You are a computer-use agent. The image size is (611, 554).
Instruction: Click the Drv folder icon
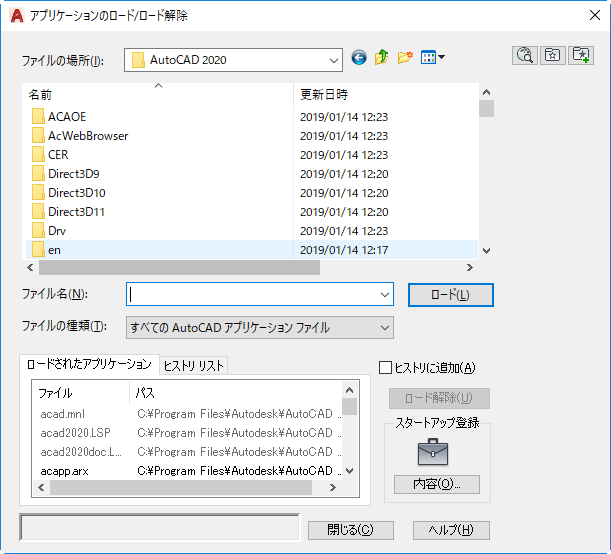click(38, 231)
